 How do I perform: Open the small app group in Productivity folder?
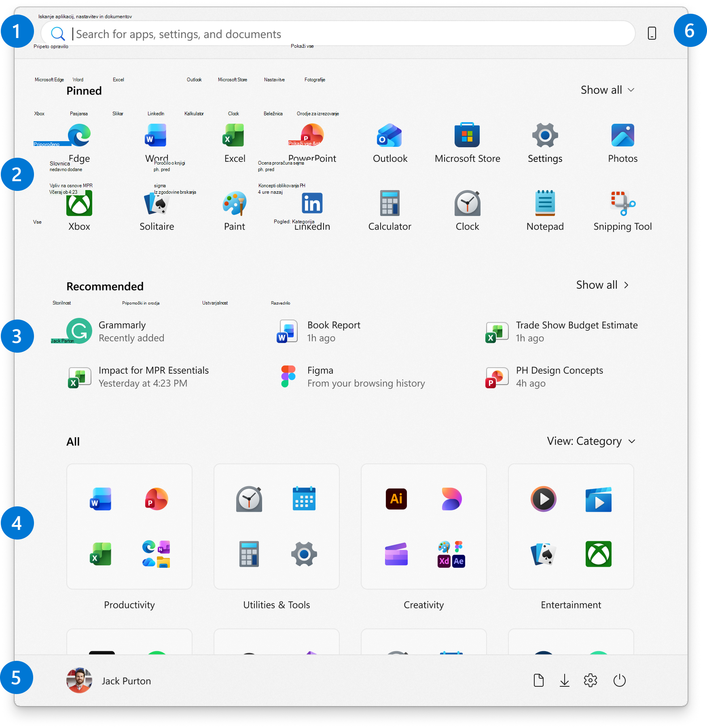coord(156,554)
